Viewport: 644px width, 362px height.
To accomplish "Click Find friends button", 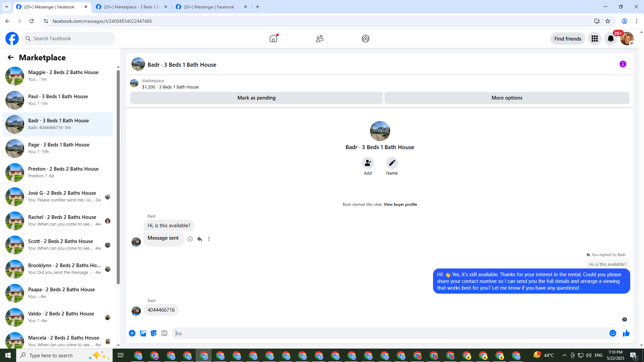I will 568,39.
